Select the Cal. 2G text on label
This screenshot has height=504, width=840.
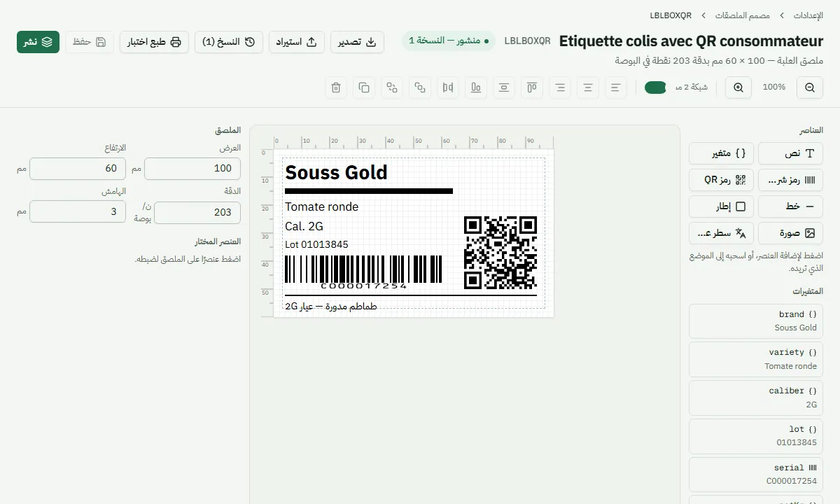[x=304, y=226]
